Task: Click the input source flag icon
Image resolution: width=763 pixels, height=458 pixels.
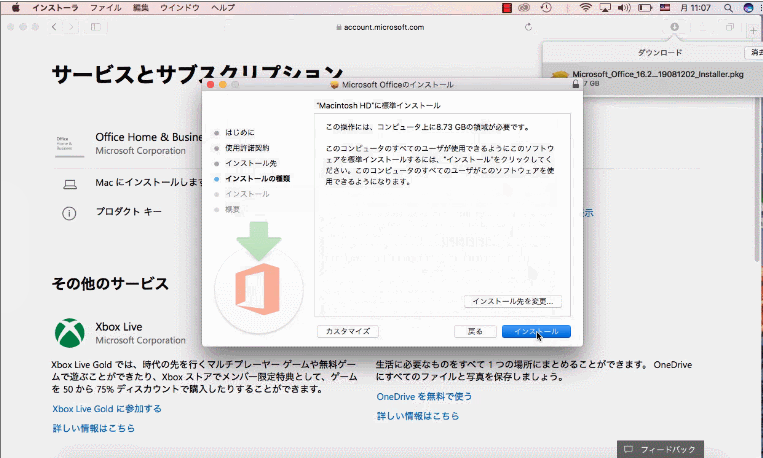Action: tap(665, 7)
